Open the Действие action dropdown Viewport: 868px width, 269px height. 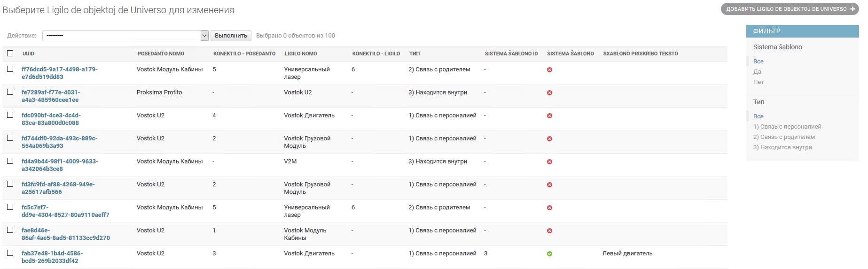pyautogui.click(x=125, y=36)
